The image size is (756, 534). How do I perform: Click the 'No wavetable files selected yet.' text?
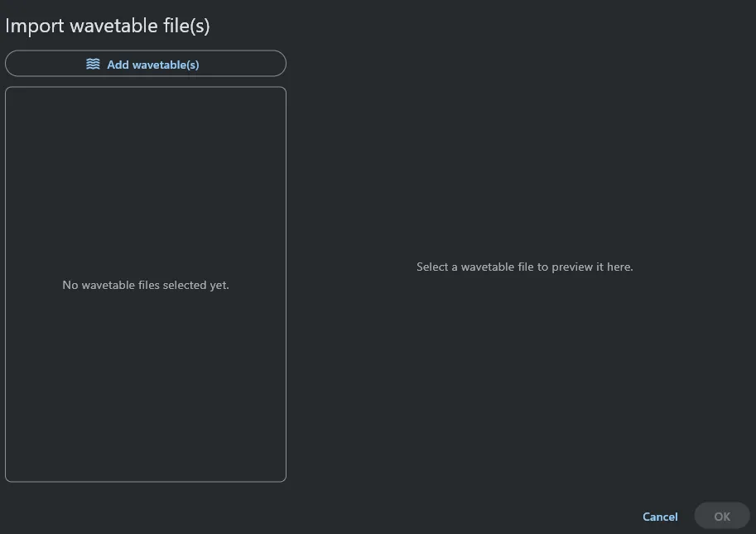[x=146, y=286]
